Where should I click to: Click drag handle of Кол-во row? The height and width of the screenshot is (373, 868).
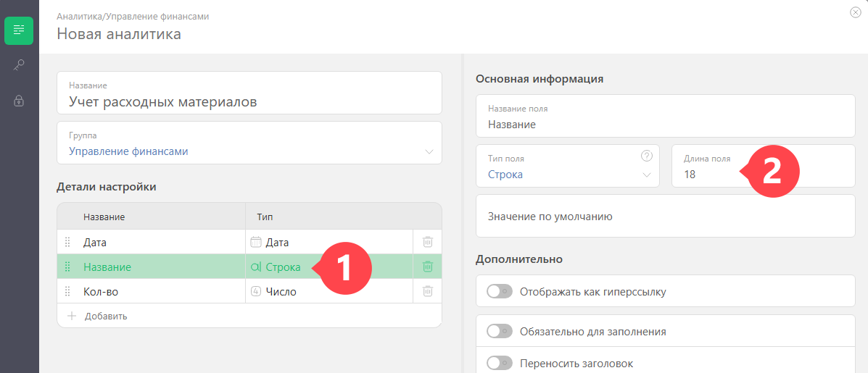[x=67, y=292]
